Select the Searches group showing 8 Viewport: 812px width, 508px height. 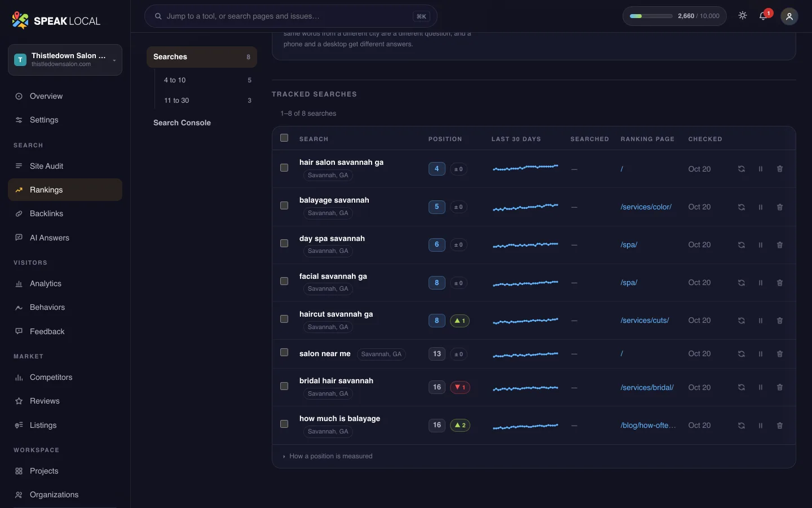pos(202,57)
